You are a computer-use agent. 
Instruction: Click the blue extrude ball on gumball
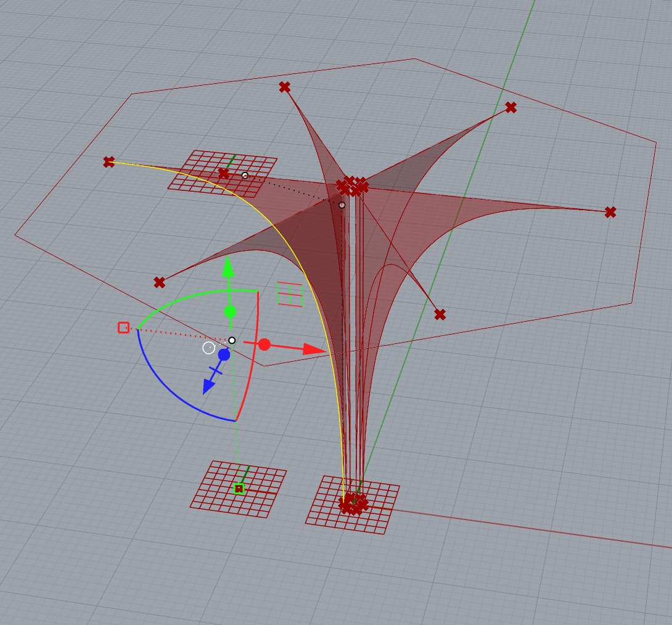tap(224, 354)
